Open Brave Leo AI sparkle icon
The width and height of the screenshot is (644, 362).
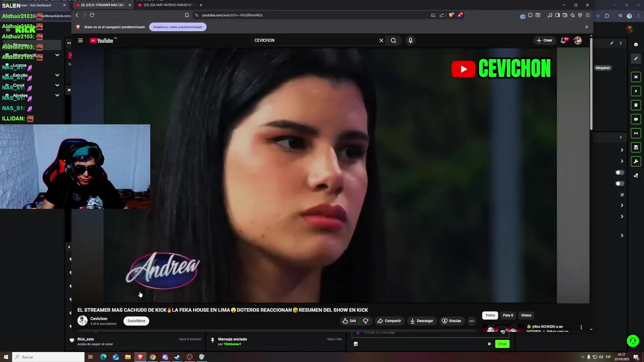click(x=573, y=15)
